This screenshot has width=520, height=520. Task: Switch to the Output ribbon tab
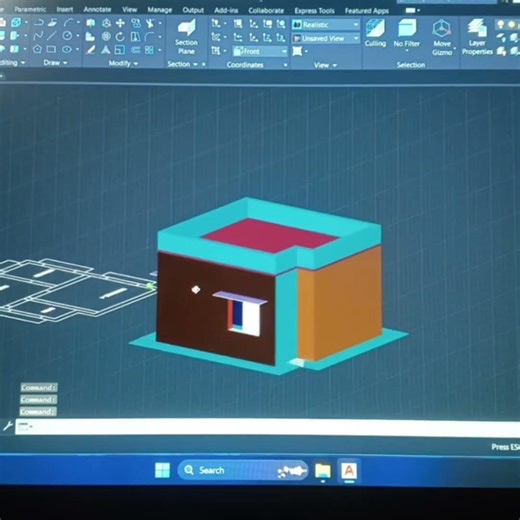193,10
